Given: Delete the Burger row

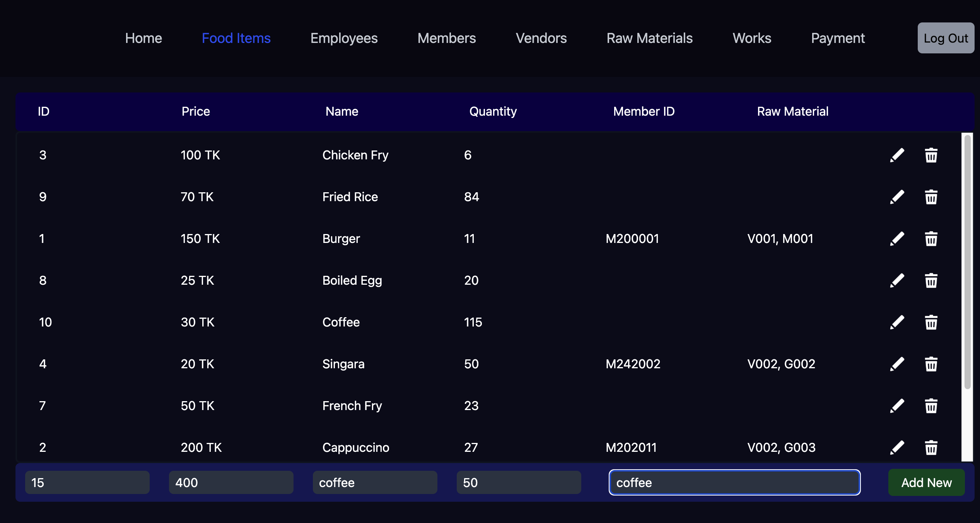Looking at the screenshot, I should pos(931,239).
